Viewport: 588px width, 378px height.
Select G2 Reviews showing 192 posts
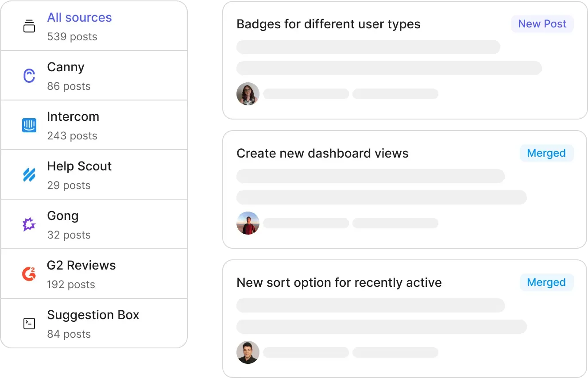click(81, 265)
